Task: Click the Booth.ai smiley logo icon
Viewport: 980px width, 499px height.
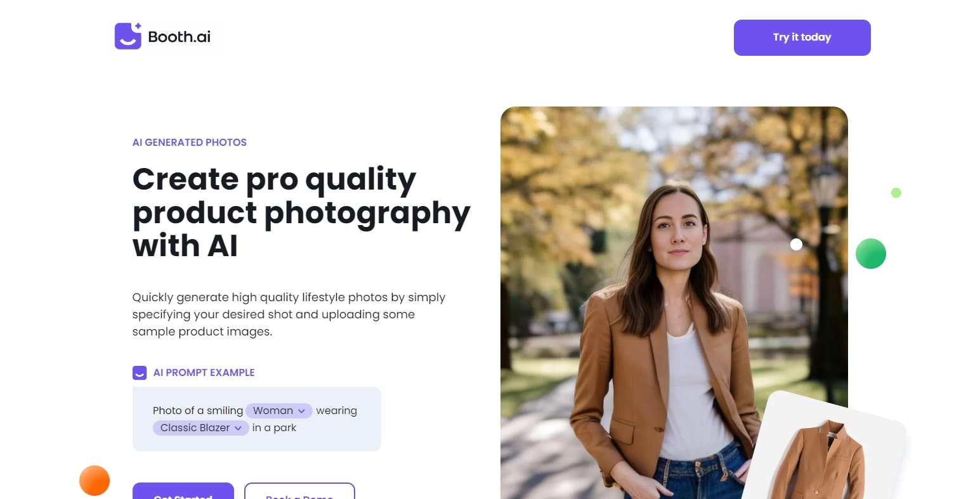Action: [x=128, y=36]
